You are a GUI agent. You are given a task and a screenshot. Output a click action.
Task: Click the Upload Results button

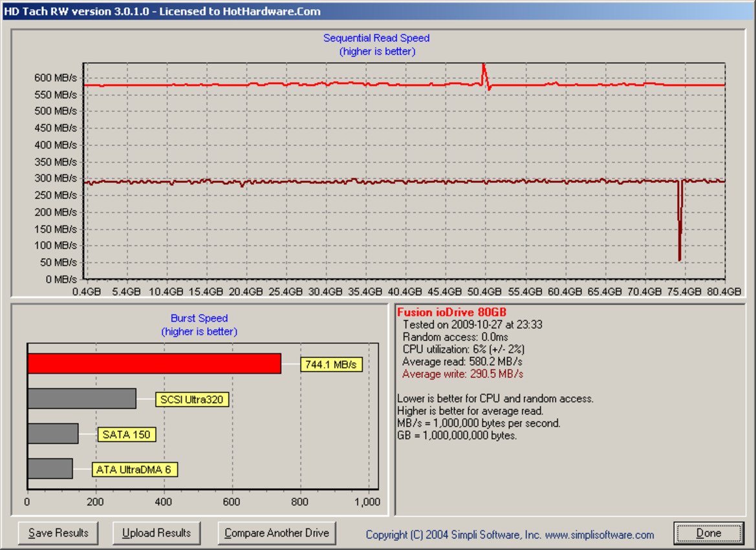pos(157,533)
